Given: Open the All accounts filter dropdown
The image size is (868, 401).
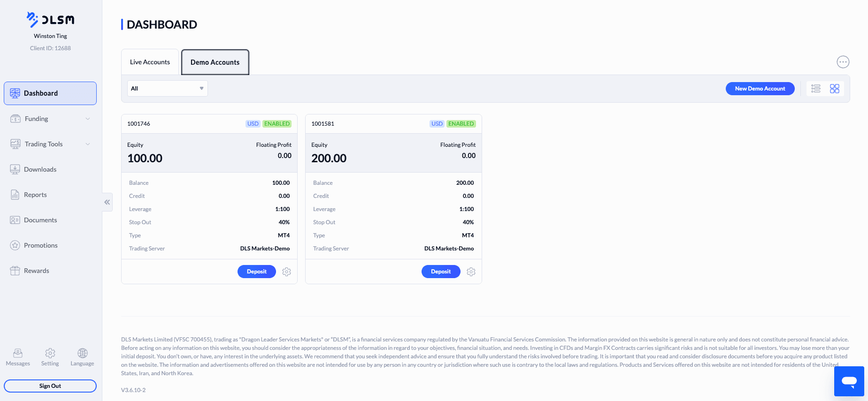Looking at the screenshot, I should tap(168, 89).
